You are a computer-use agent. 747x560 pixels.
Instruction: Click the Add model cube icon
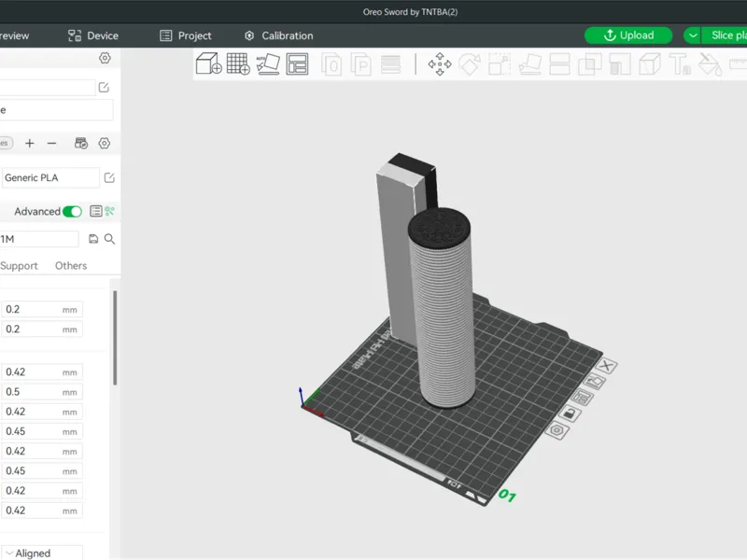click(208, 63)
